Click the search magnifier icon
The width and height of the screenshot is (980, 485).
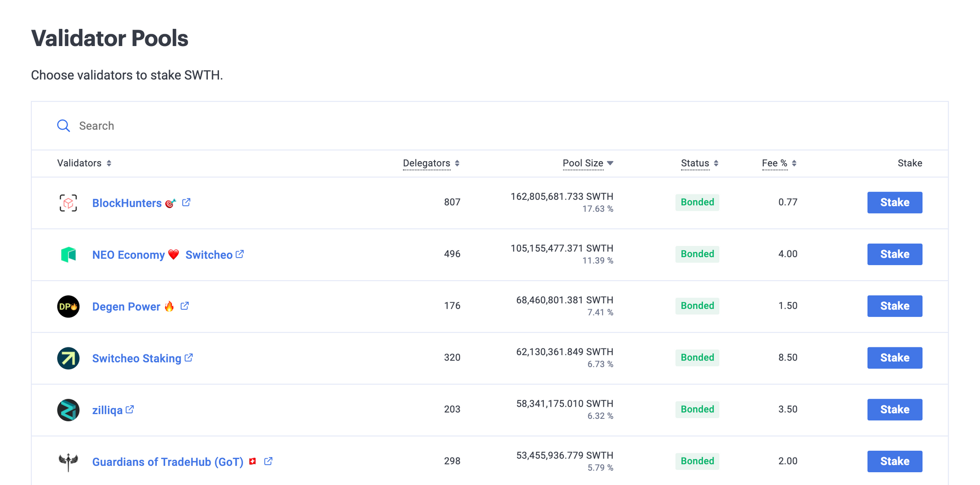point(64,126)
